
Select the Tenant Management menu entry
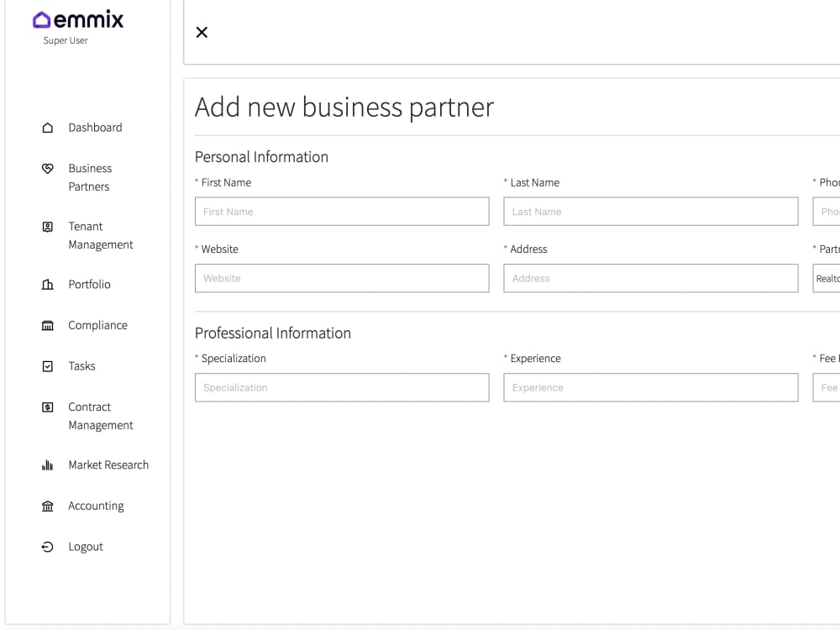(101, 235)
